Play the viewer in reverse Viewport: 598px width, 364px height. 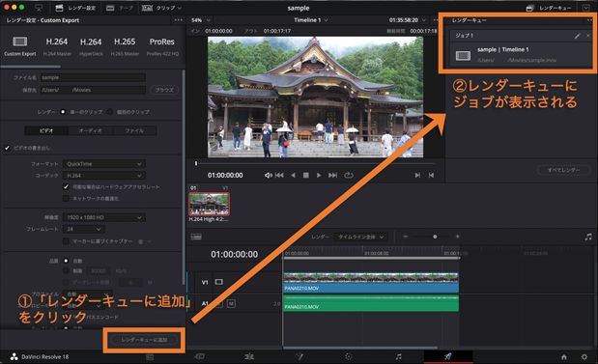click(293, 175)
